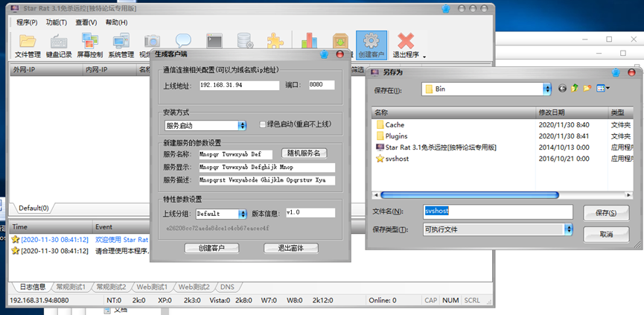Sort by the 修改日期 column header
The height and width of the screenshot is (315, 644).
coord(573,112)
